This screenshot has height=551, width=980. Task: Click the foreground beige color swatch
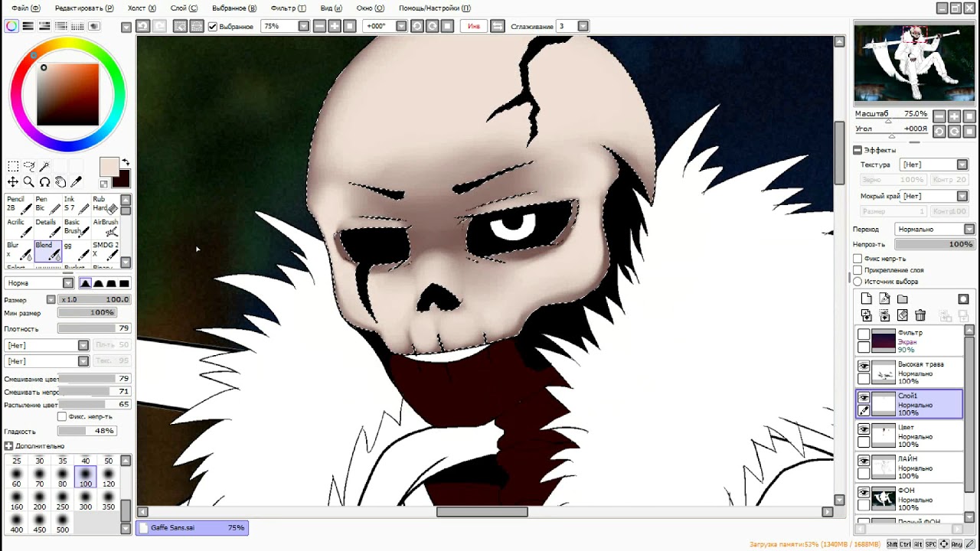coord(108,168)
